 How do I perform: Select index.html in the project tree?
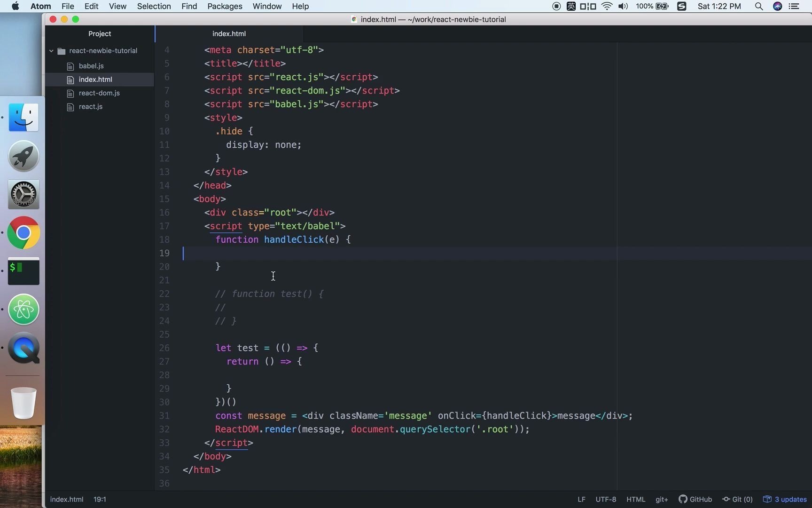(x=95, y=79)
